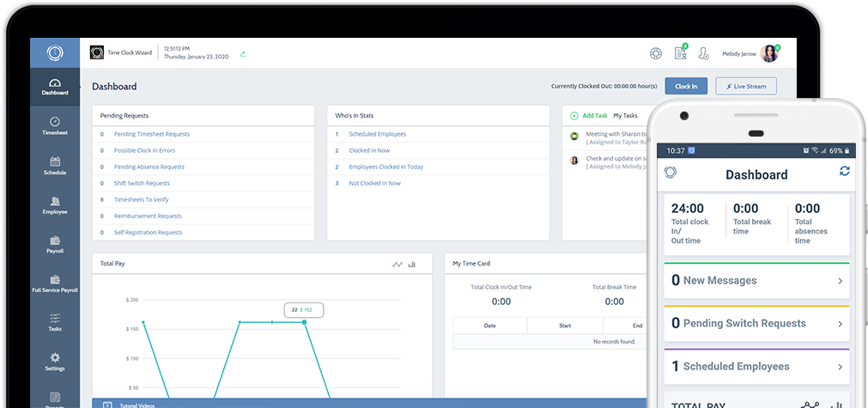Open Reimbursement Requests link
Image resolution: width=868 pixels, height=408 pixels.
(148, 216)
